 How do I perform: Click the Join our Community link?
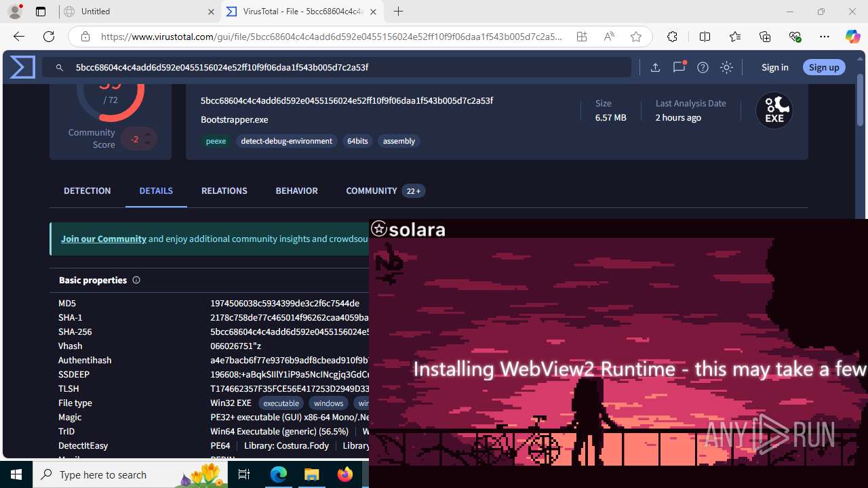(104, 239)
